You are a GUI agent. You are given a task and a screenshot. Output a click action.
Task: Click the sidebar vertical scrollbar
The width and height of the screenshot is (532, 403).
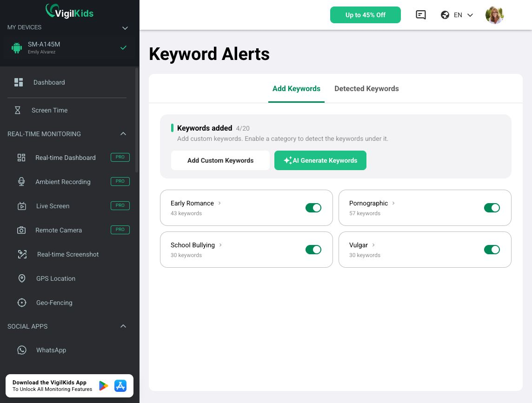(x=136, y=120)
